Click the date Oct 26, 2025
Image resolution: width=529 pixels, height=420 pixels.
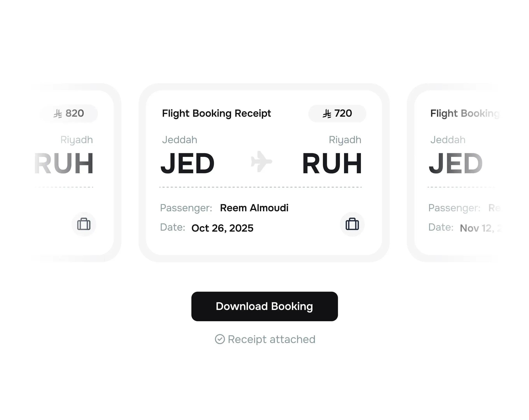[222, 228]
